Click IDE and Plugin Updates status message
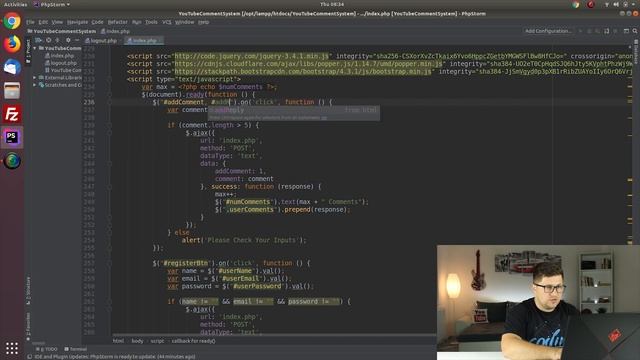The width and height of the screenshot is (640, 360). (x=115, y=357)
